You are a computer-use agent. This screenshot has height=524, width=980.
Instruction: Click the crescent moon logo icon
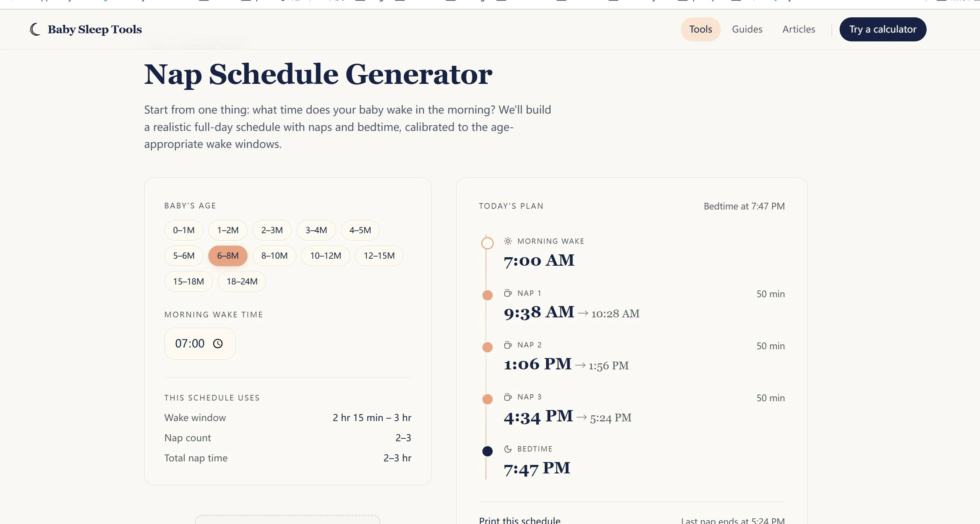(35, 29)
